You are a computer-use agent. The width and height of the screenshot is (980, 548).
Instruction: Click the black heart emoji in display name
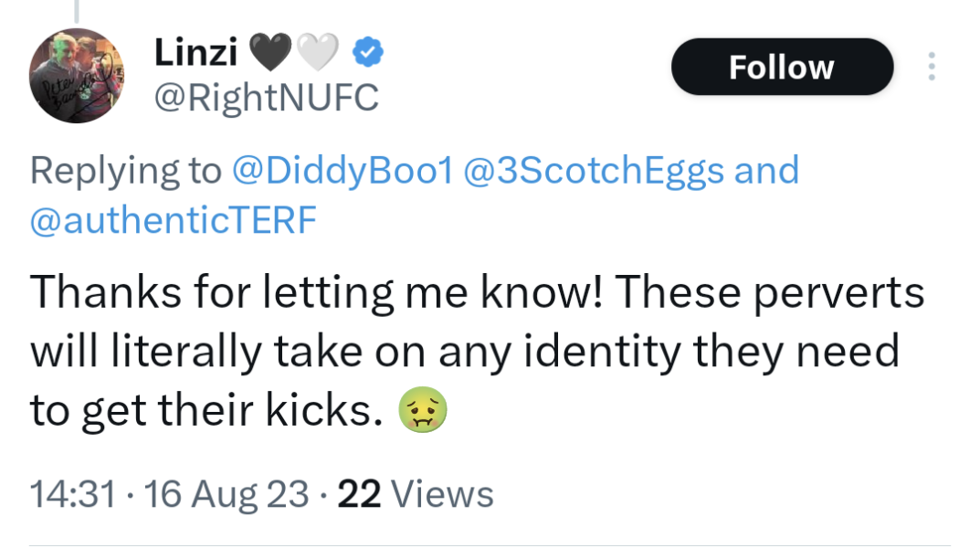pos(269,50)
